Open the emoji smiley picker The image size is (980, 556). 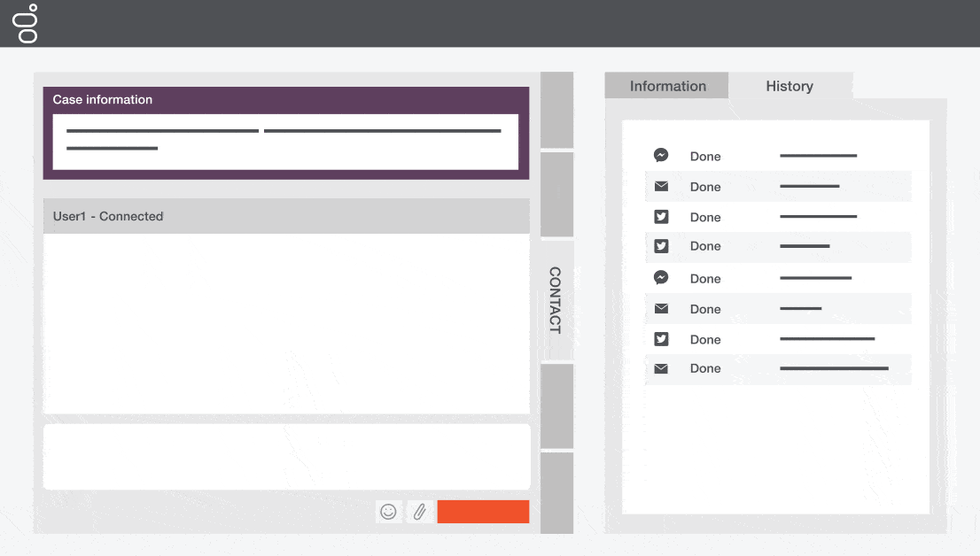pos(388,512)
